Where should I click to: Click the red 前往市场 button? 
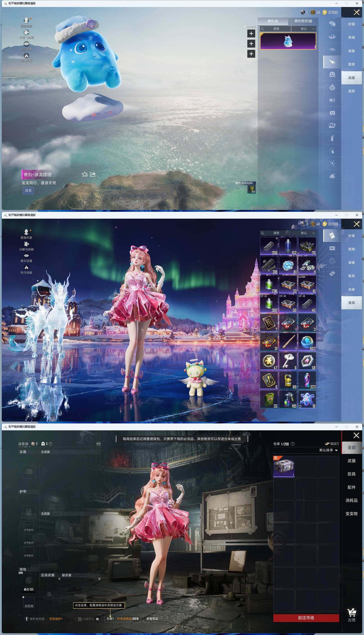[x=306, y=618]
